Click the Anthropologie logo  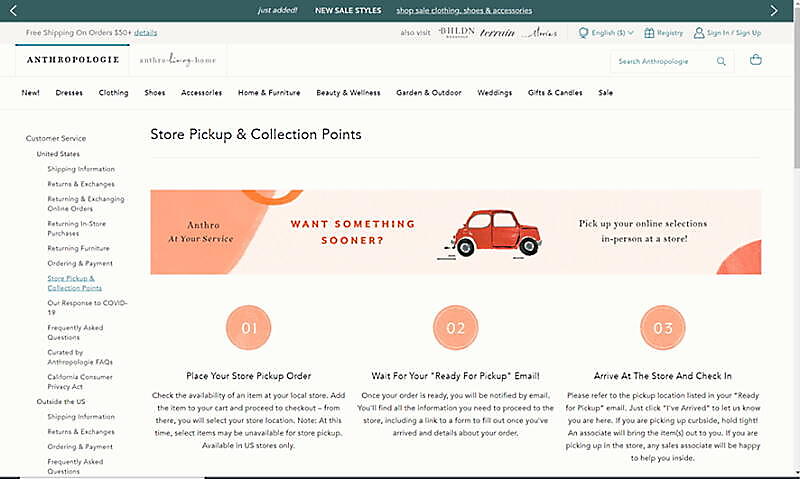72,60
